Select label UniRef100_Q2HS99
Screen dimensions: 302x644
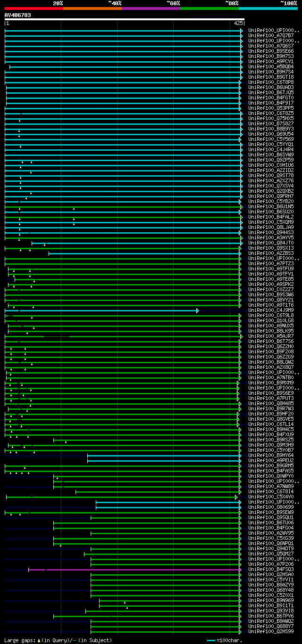pyautogui.click(x=271, y=632)
